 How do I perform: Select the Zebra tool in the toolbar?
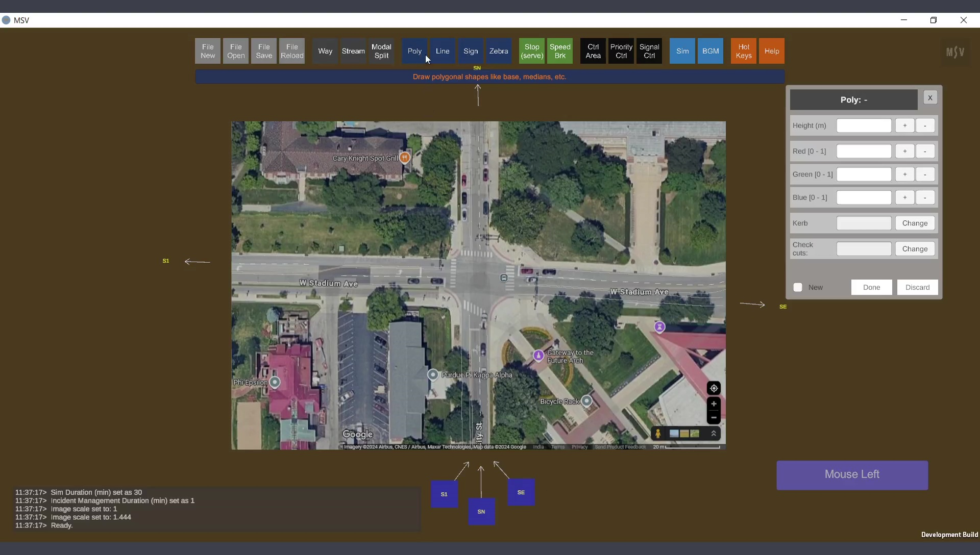click(499, 51)
